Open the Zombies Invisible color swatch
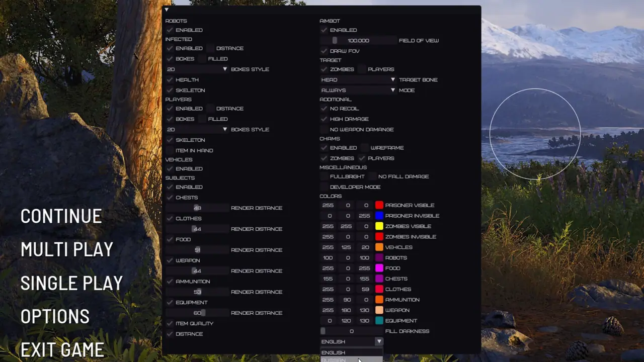 click(379, 237)
